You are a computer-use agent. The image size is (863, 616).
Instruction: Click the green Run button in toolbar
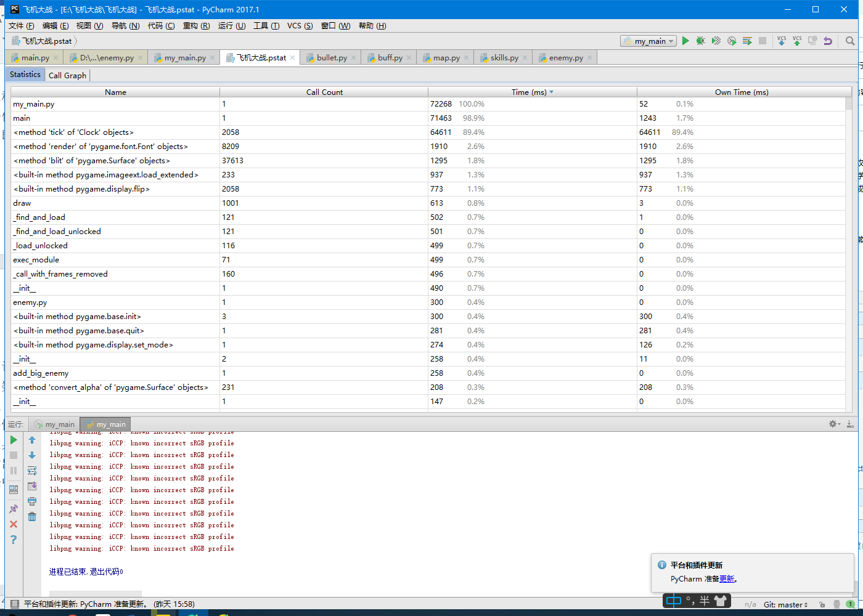click(x=685, y=41)
